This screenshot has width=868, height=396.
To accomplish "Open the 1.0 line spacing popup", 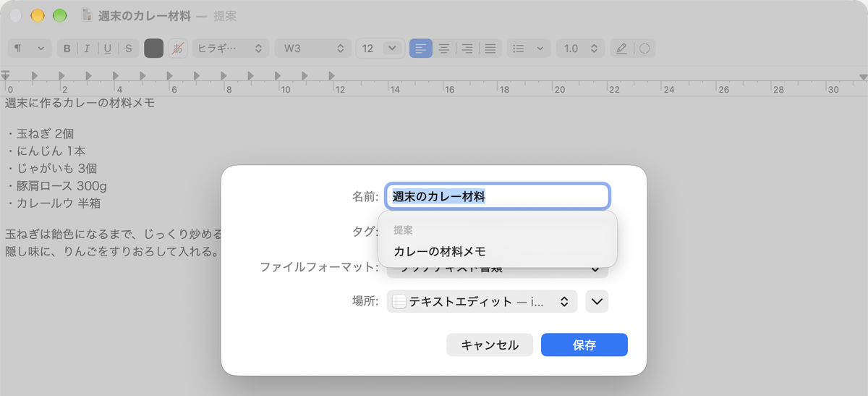I will click(x=580, y=49).
